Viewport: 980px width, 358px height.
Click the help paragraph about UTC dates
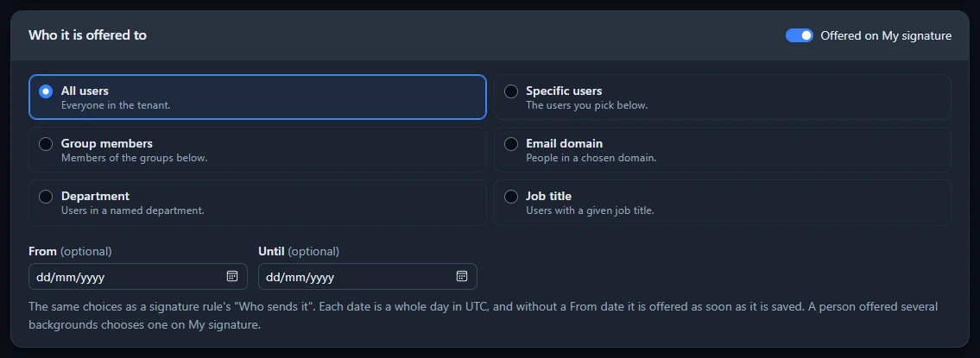(x=484, y=316)
